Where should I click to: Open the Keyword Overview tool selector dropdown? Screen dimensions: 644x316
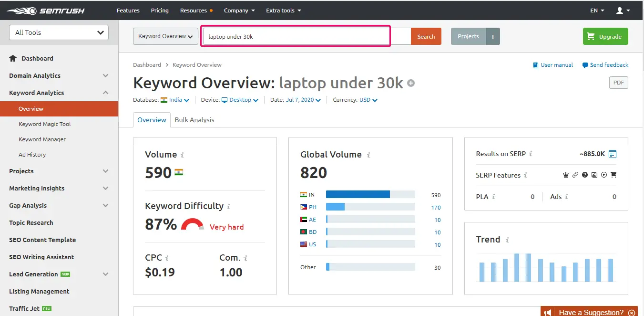click(x=165, y=36)
